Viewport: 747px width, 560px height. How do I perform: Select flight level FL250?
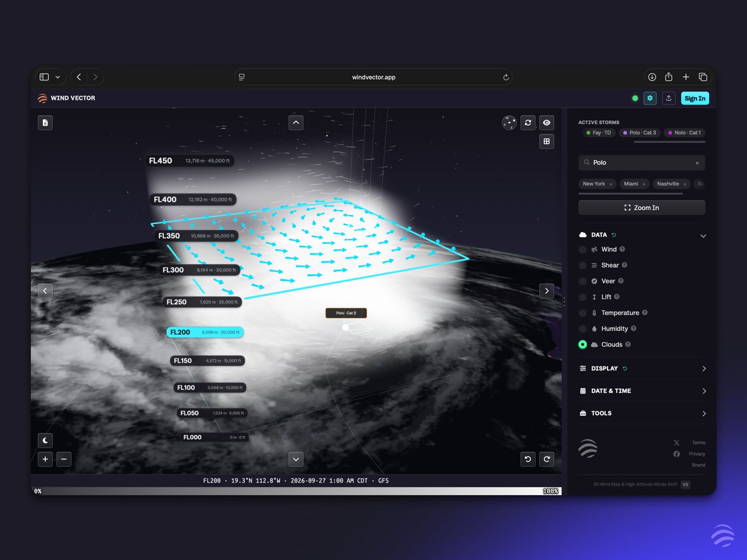(x=202, y=302)
